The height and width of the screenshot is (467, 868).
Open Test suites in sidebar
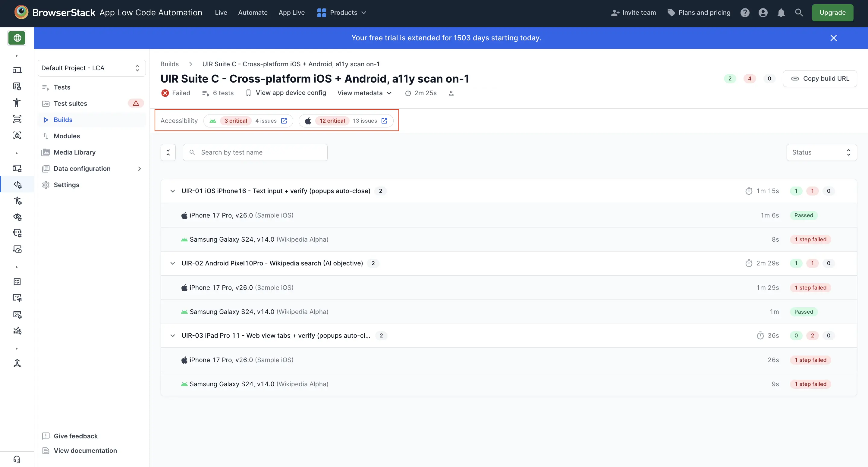[92, 103]
